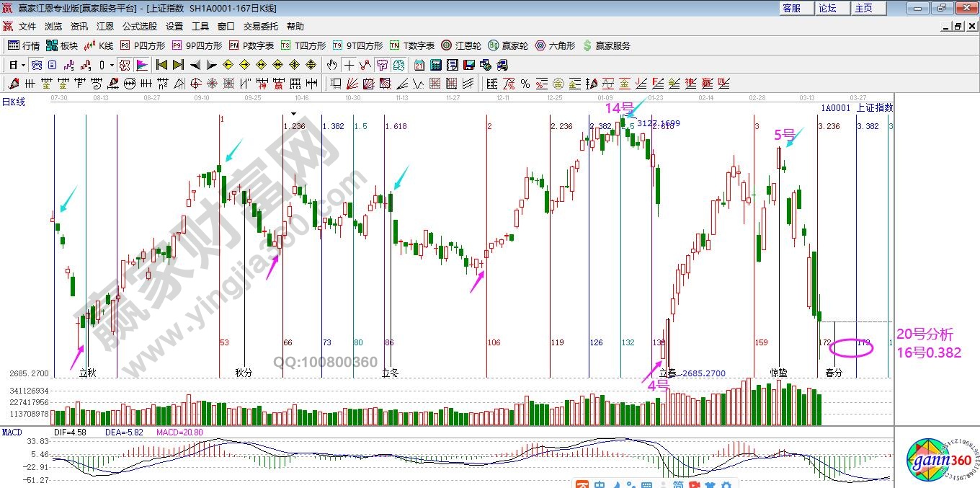This screenshot has height=488, width=980.
Task: Toggle the crosshair cursor mode
Action: [x=349, y=65]
